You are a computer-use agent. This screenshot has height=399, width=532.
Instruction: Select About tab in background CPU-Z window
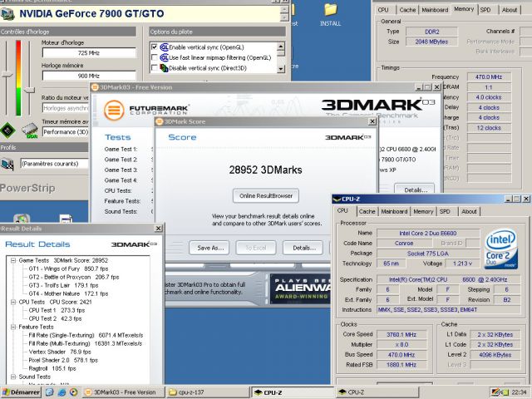[x=510, y=10]
